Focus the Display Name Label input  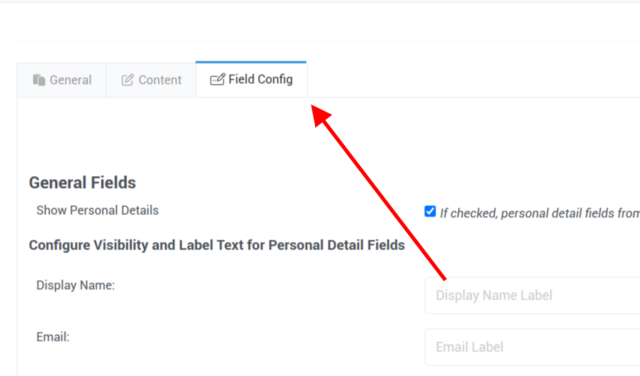click(532, 295)
